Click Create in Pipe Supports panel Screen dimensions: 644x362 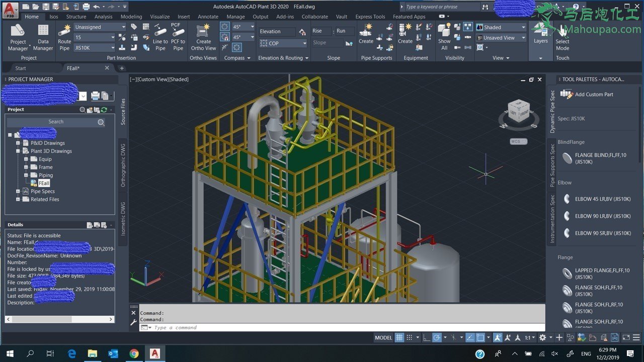366,34
